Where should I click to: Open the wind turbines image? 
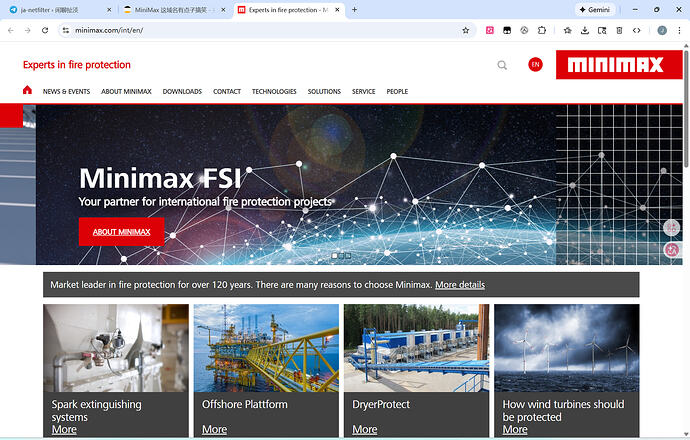[567, 348]
